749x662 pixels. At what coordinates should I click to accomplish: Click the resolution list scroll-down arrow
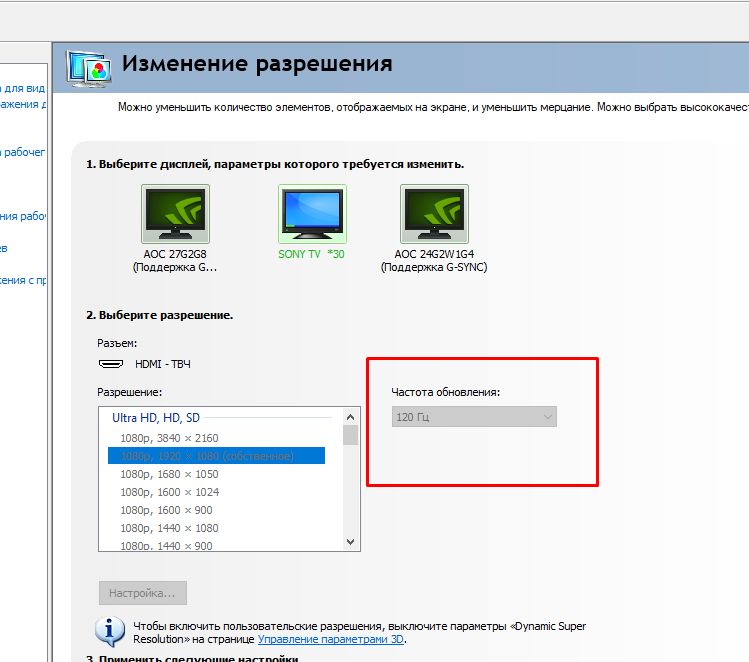pos(350,541)
